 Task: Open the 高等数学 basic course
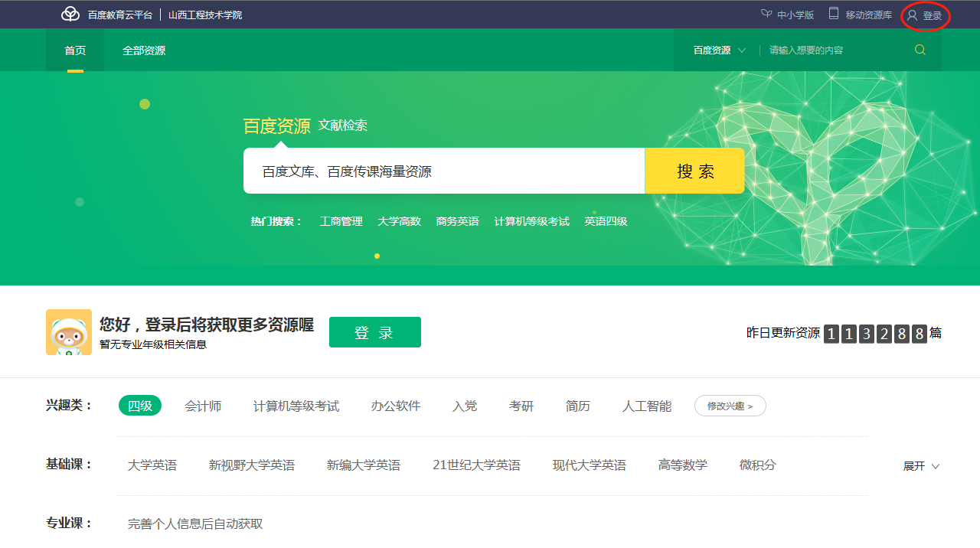click(683, 465)
